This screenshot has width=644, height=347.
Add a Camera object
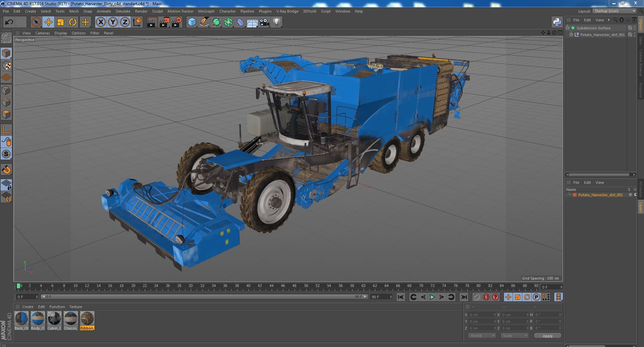(265, 22)
